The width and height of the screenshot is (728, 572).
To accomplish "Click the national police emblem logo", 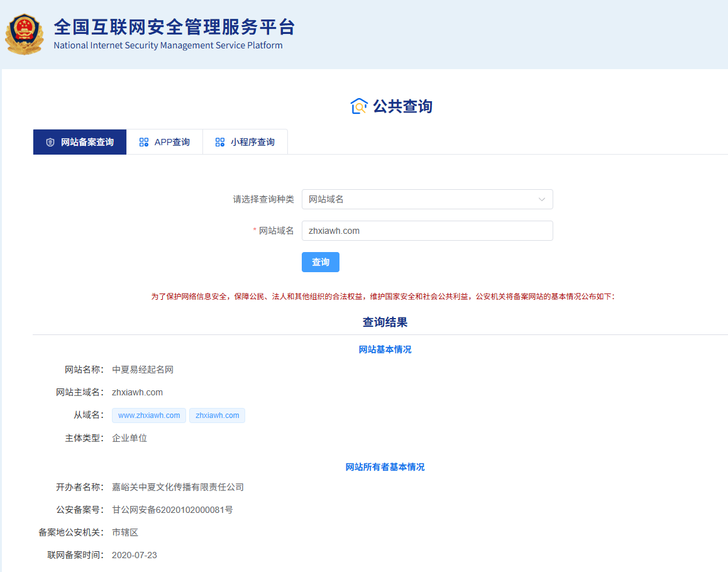I will [24, 35].
